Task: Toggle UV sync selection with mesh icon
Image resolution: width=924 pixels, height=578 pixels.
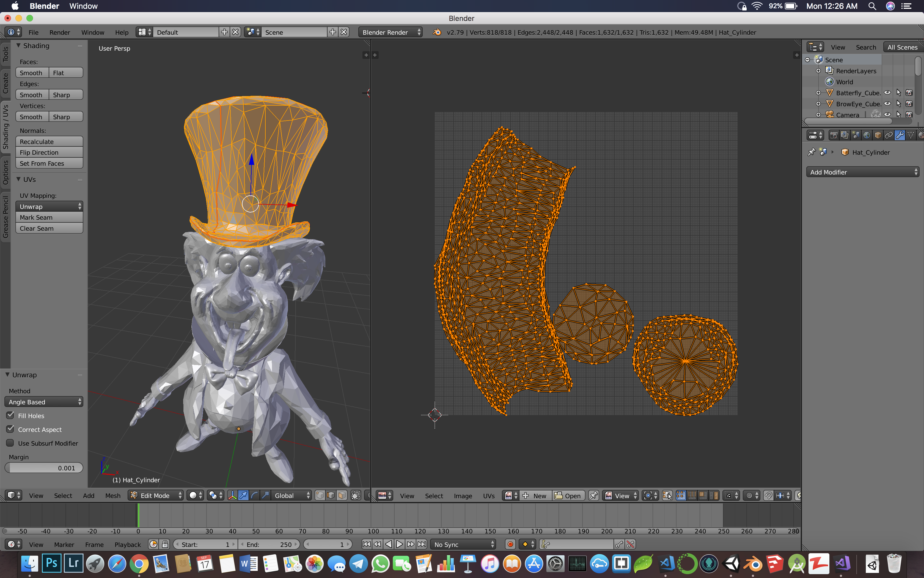Action: (x=667, y=496)
